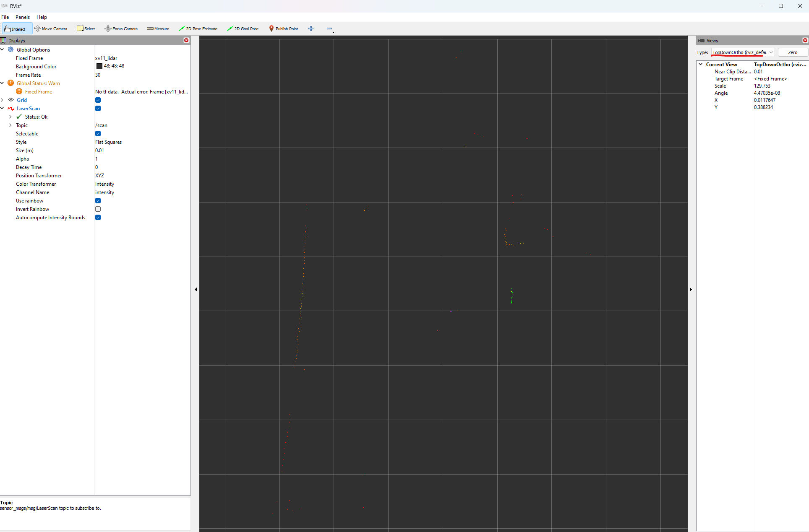
Task: Collapse the LaserScan display node
Action: point(3,108)
